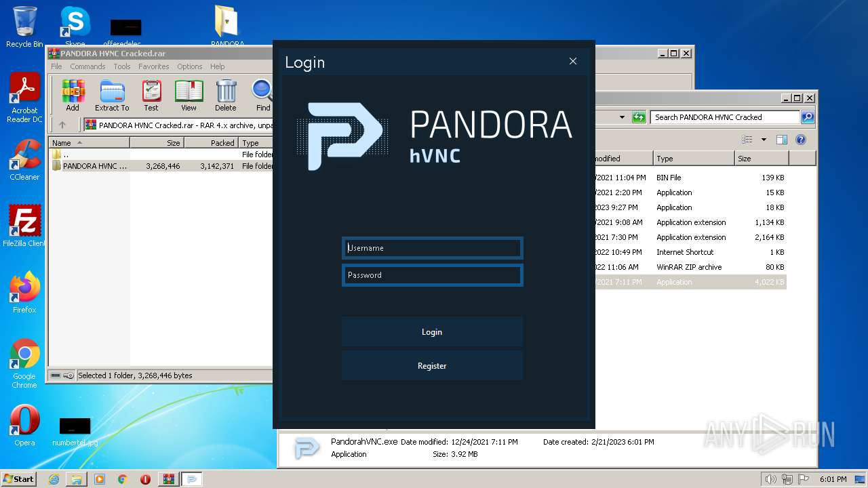The image size is (868, 488).
Task: Open the Favorites menu in WinRAR
Action: (154, 66)
